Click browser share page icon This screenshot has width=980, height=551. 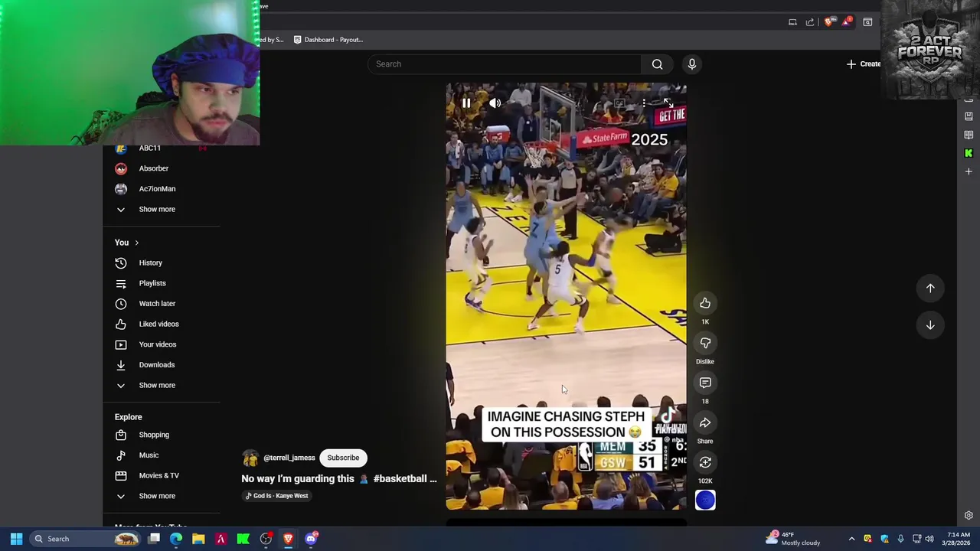click(x=810, y=22)
